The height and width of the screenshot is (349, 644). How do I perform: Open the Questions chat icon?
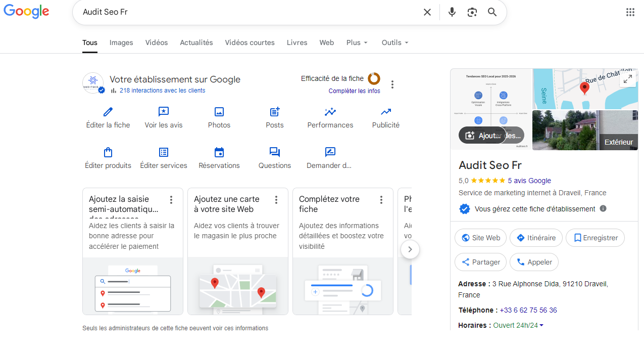tap(274, 152)
